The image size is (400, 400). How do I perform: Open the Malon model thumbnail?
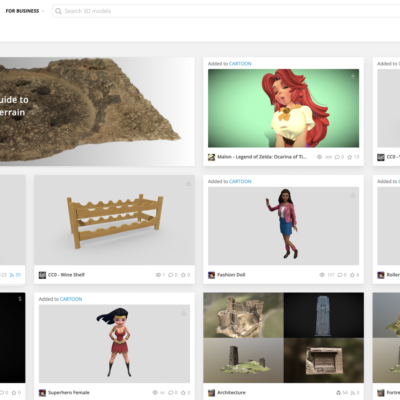[x=283, y=108]
